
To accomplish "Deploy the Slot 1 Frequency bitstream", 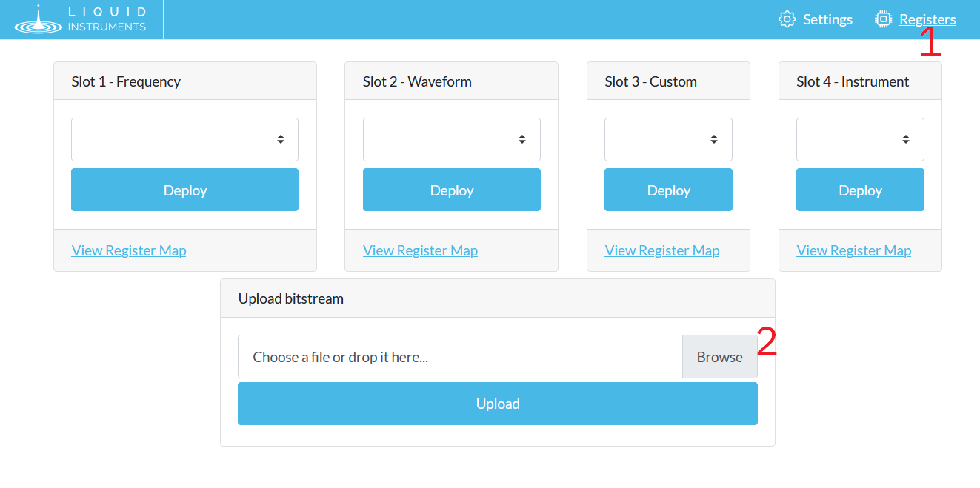I will (184, 190).
